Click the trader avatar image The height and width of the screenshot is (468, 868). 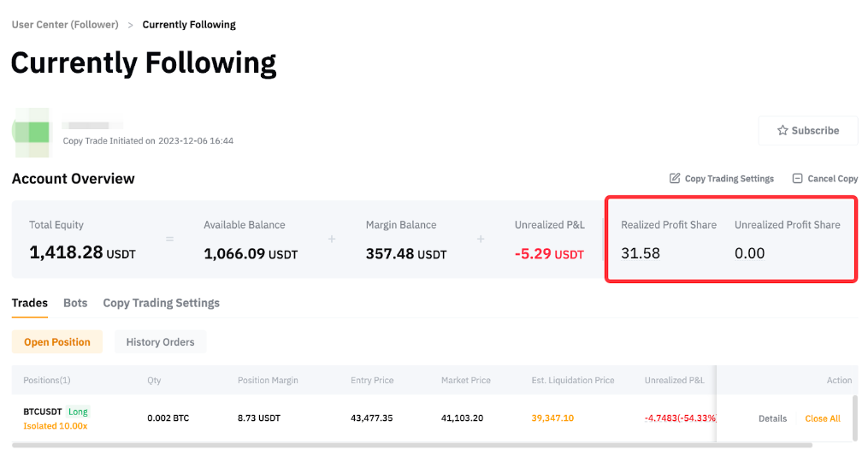(32, 132)
